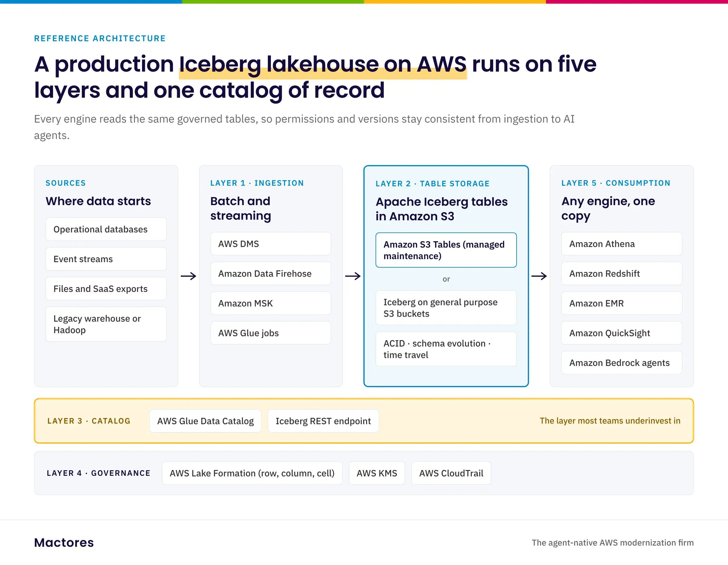Select Legacy warehouse or Hadoop box
Screen dimensions: 728x565
[x=106, y=324]
